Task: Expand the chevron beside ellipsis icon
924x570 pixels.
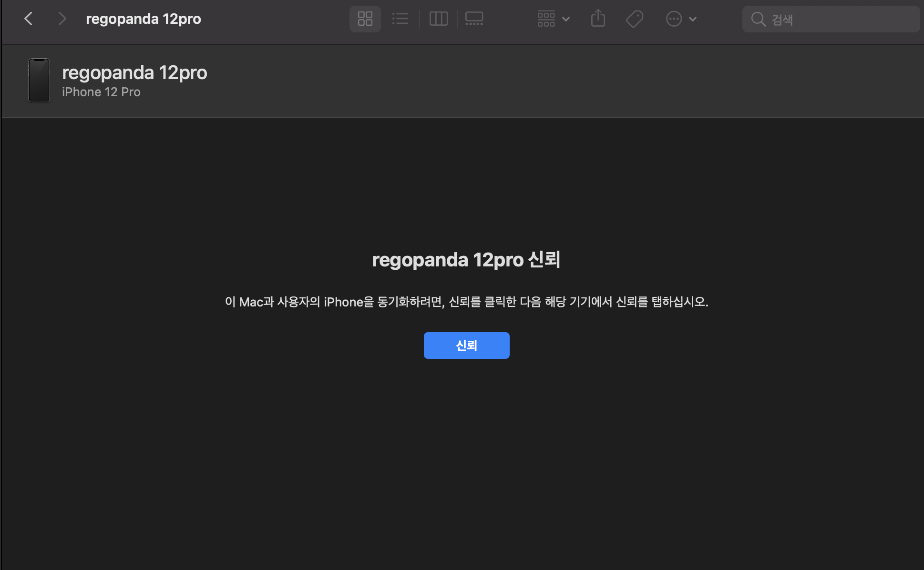Action: 693,19
